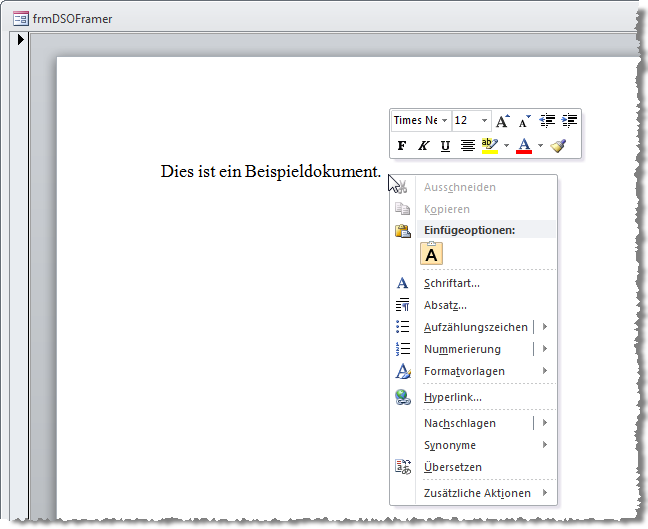648x529 pixels.
Task: Increase paragraph indent in mini toolbar
Action: coord(569,121)
